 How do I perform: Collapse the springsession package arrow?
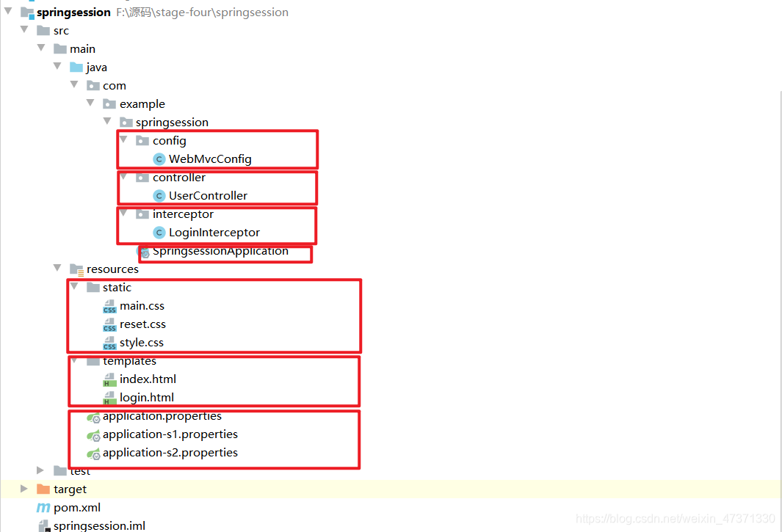pos(107,121)
